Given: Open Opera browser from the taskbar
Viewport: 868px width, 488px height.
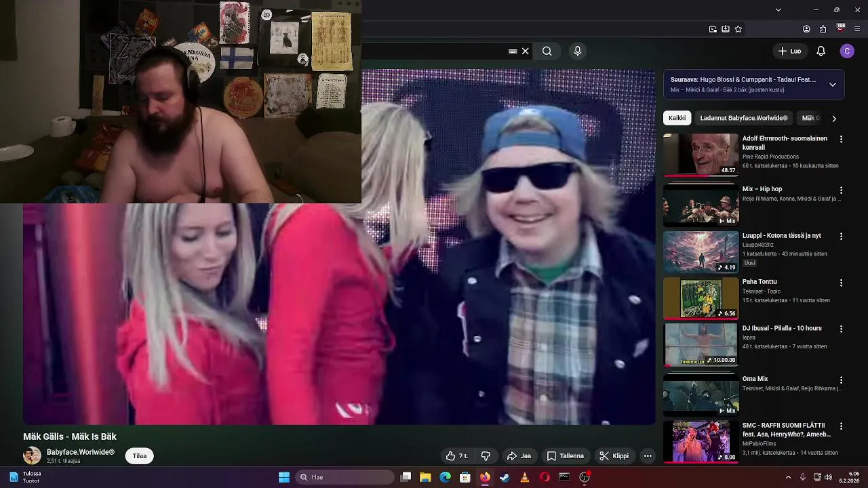Looking at the screenshot, I should tap(545, 477).
